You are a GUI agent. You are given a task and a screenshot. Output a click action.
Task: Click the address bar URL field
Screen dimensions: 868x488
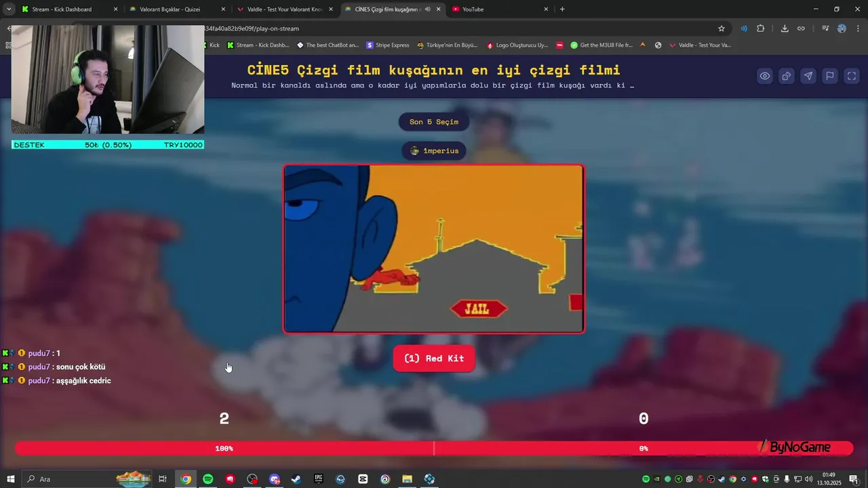[454, 28]
